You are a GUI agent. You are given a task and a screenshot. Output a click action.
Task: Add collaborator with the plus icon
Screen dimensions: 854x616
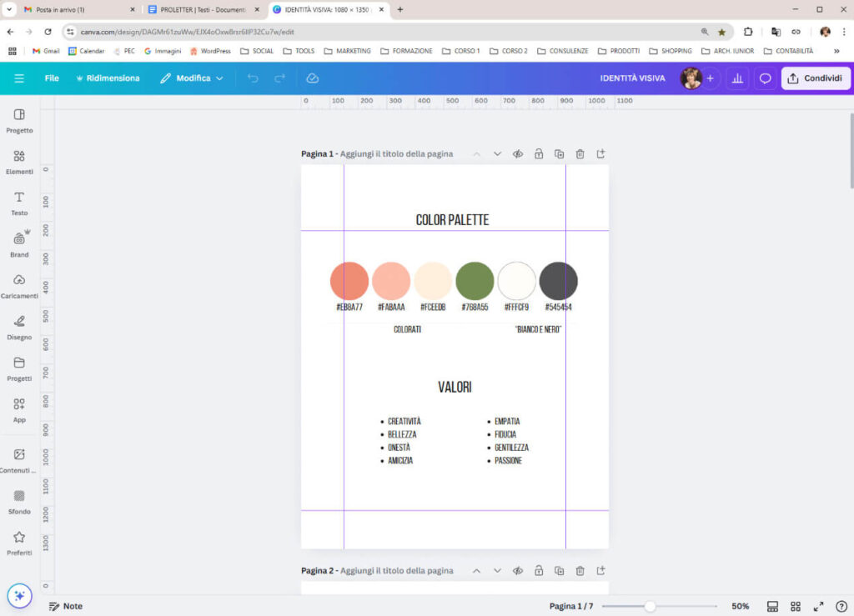tap(711, 78)
